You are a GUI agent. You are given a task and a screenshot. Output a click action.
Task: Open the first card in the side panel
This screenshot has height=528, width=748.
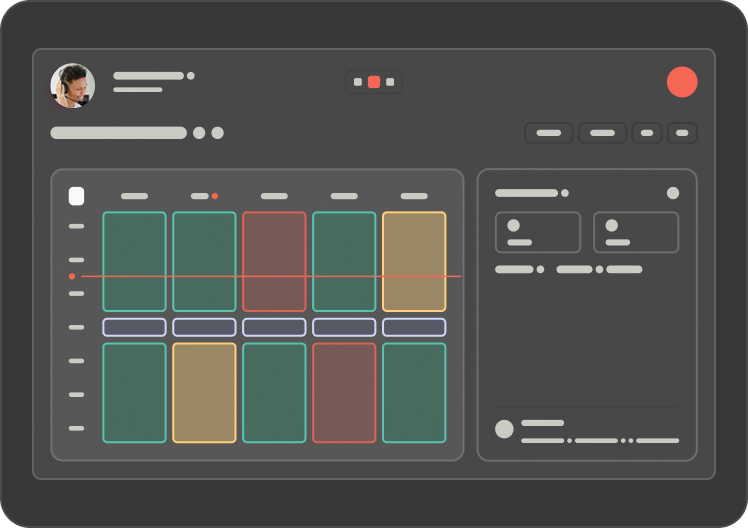538,232
